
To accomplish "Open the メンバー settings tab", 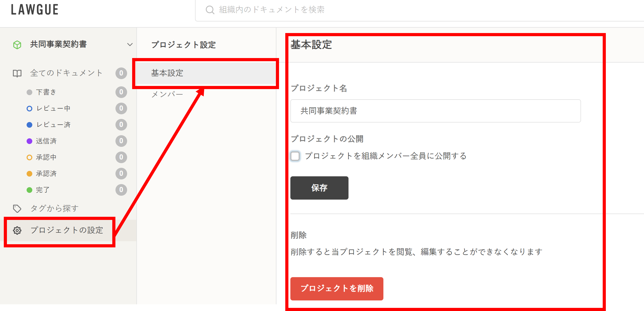I will [x=167, y=94].
